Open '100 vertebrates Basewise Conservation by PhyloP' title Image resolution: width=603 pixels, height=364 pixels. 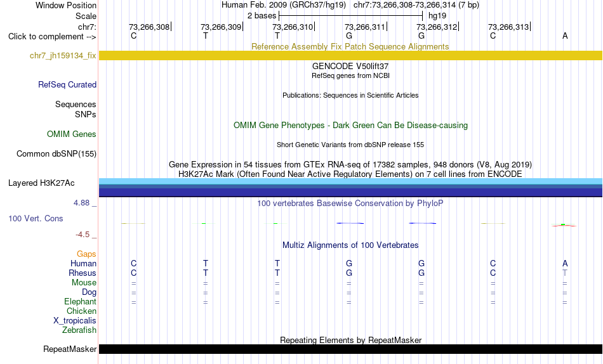pyautogui.click(x=350, y=204)
